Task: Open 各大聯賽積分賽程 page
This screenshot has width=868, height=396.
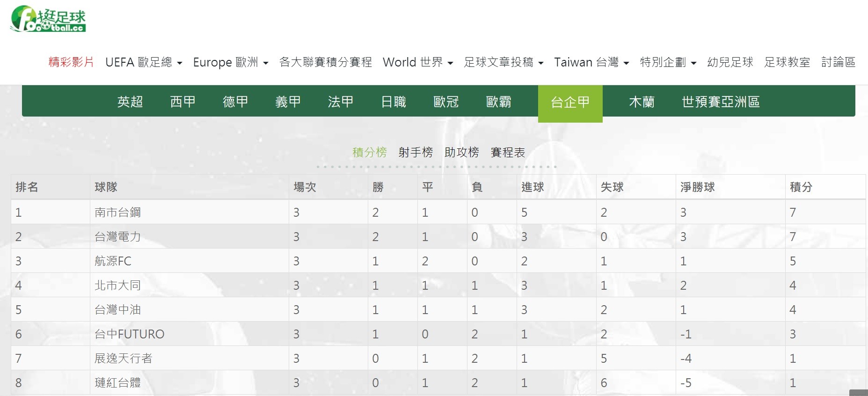Action: tap(325, 62)
